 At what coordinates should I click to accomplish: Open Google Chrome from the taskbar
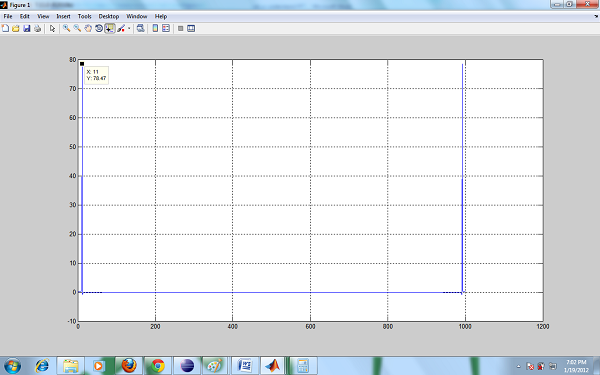click(158, 366)
